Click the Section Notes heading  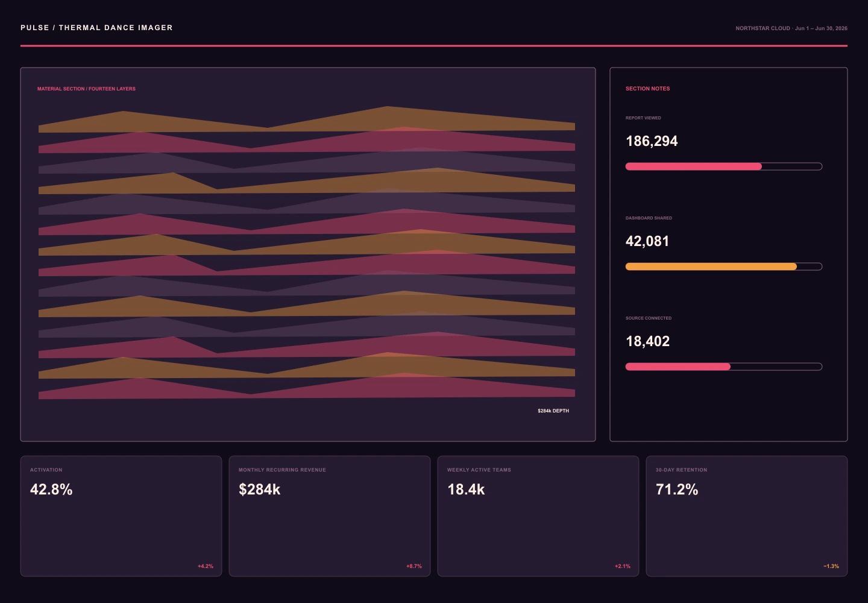647,89
